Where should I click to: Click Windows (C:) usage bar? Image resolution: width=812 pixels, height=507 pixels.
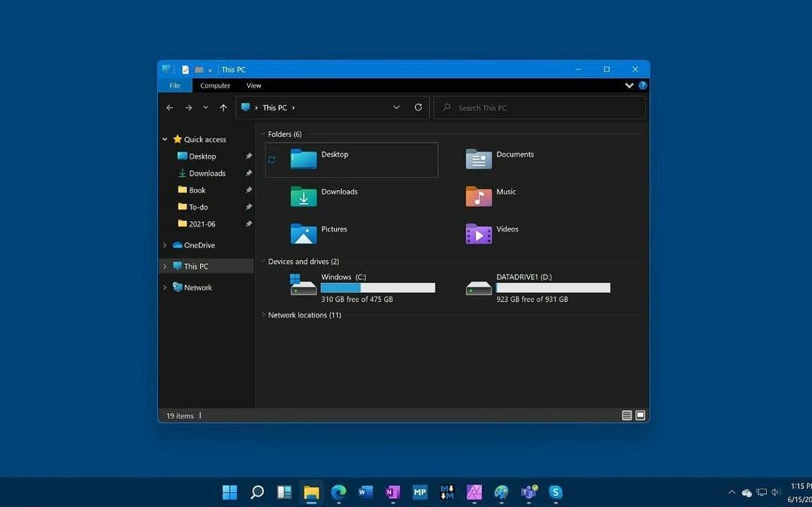pyautogui.click(x=378, y=288)
